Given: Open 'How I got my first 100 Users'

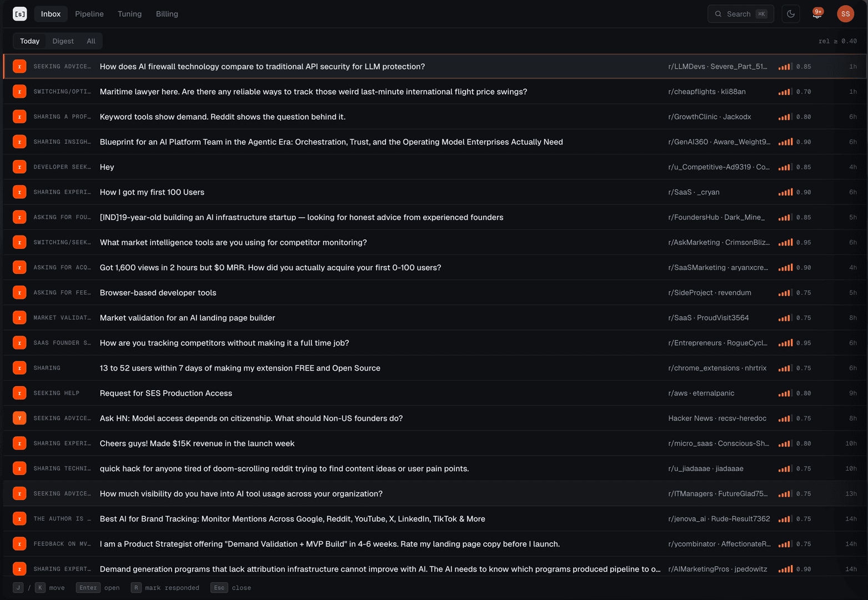Looking at the screenshot, I should (x=152, y=192).
